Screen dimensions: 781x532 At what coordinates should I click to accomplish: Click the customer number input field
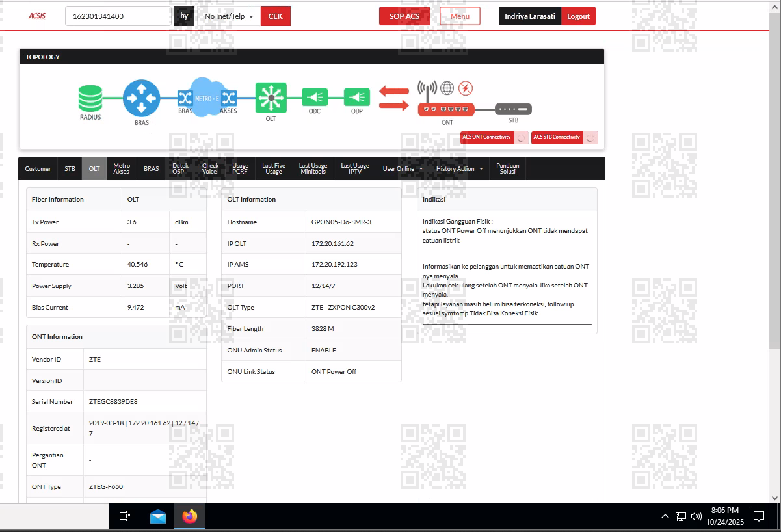118,16
